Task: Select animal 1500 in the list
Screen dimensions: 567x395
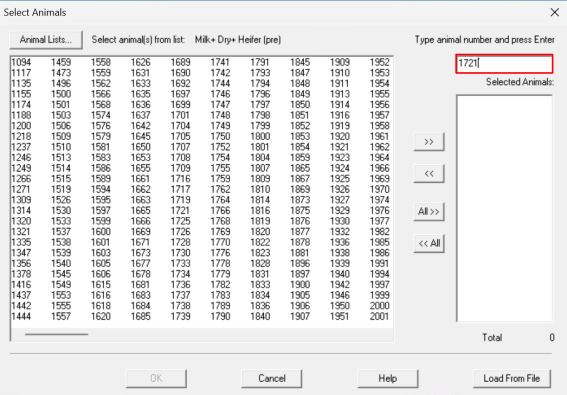Action: (61, 94)
